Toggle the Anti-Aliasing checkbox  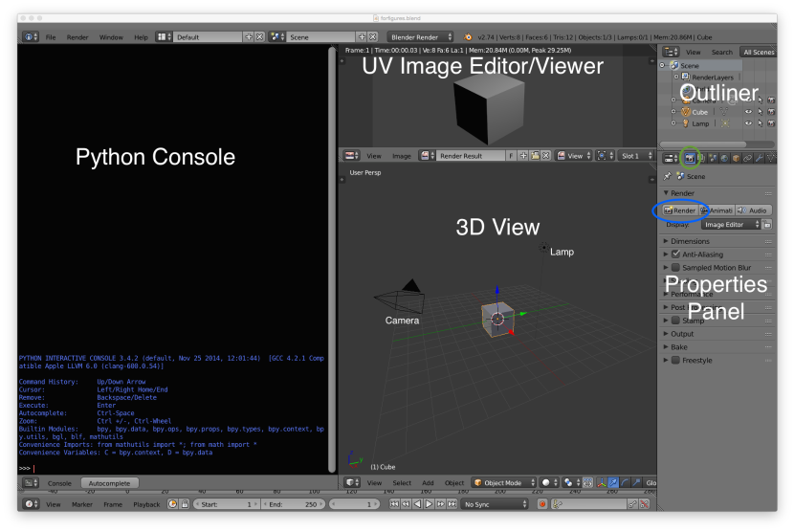point(675,255)
